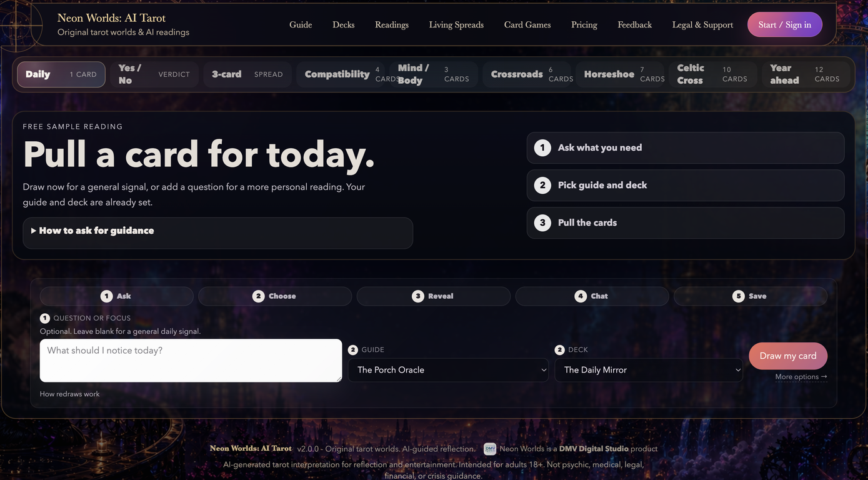Open the Deck dropdown showing The Daily Mirror

649,370
